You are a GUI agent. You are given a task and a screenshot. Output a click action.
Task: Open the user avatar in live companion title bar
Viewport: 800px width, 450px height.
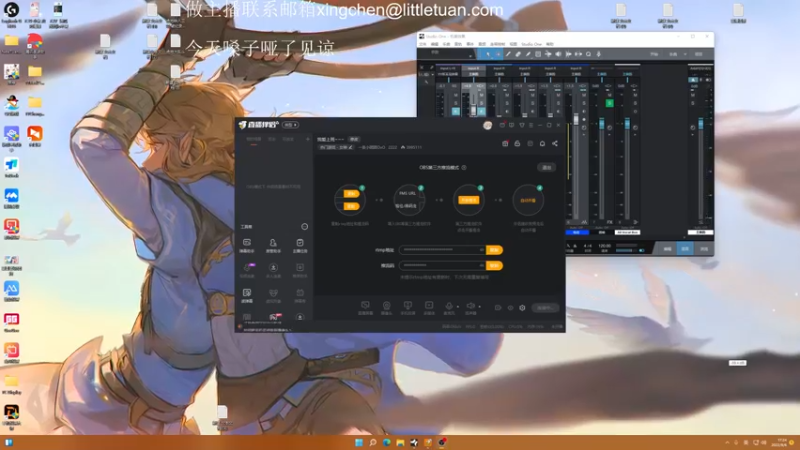[487, 125]
